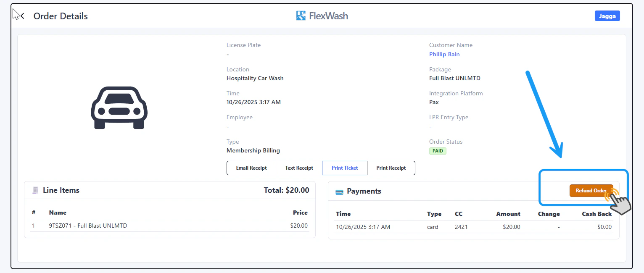Screen dimensions: 644x273
Task: Click the car placeholder image
Action: [x=119, y=108]
